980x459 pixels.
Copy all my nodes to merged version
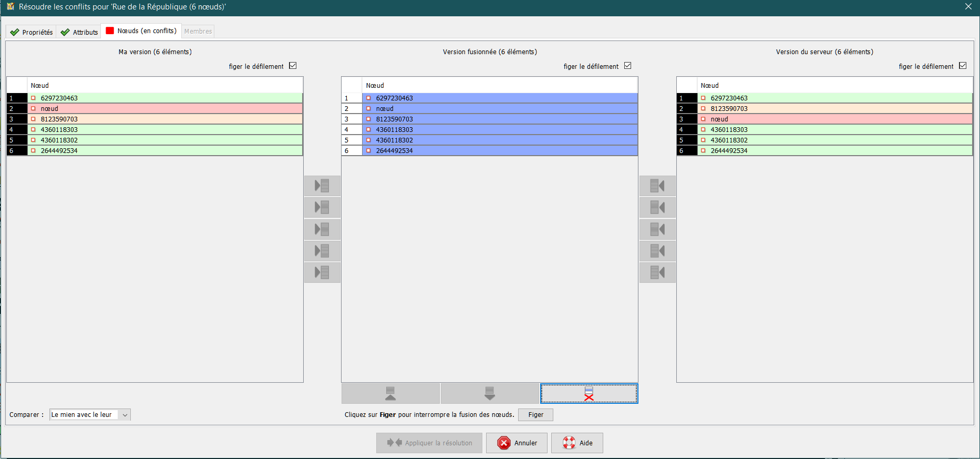[322, 272]
